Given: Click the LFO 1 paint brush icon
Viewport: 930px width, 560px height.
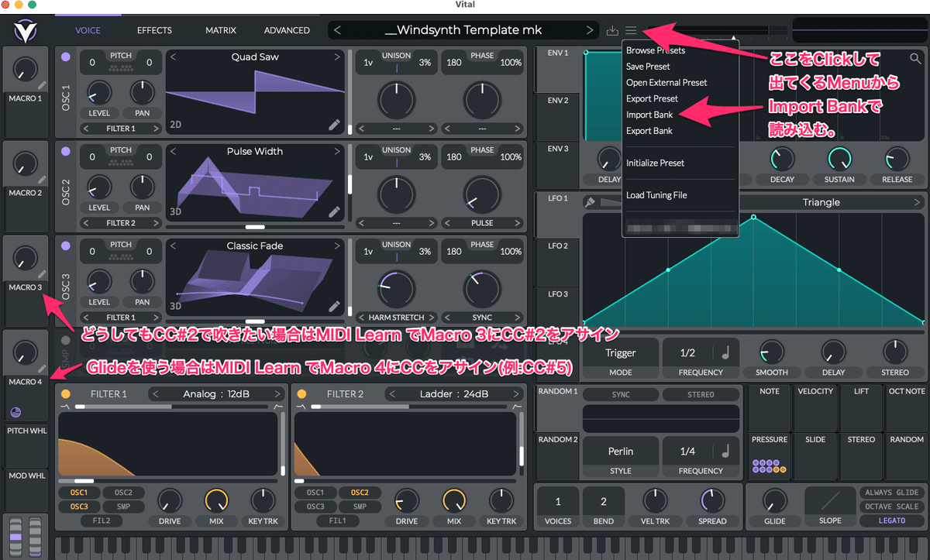Looking at the screenshot, I should (591, 202).
